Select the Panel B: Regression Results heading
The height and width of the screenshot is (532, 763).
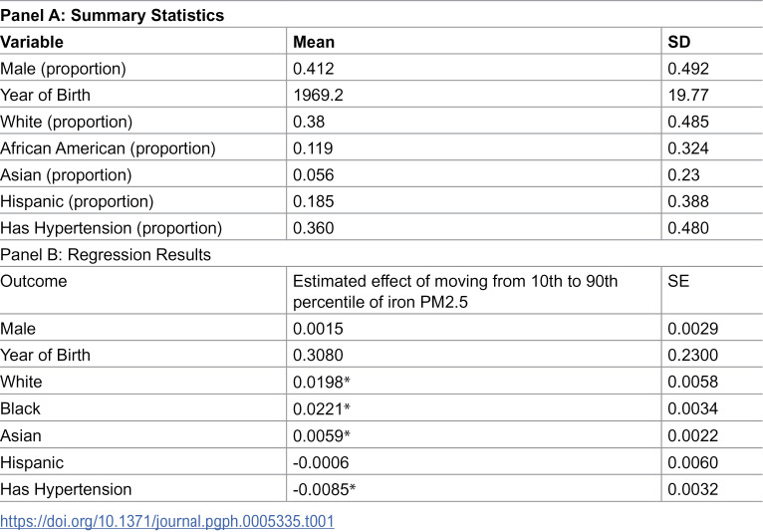point(106,255)
